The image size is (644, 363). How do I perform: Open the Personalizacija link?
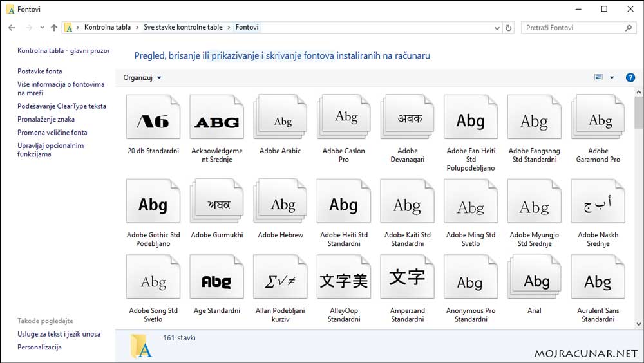point(39,347)
